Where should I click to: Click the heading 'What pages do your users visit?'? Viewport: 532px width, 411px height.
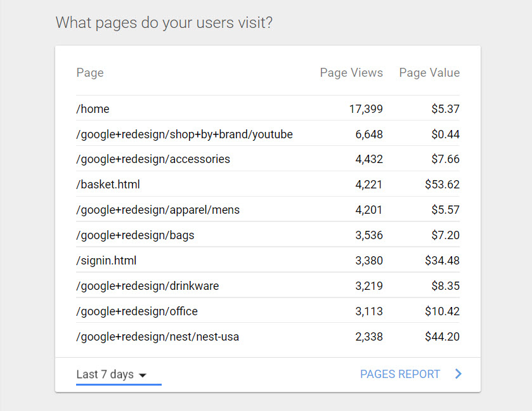point(164,23)
